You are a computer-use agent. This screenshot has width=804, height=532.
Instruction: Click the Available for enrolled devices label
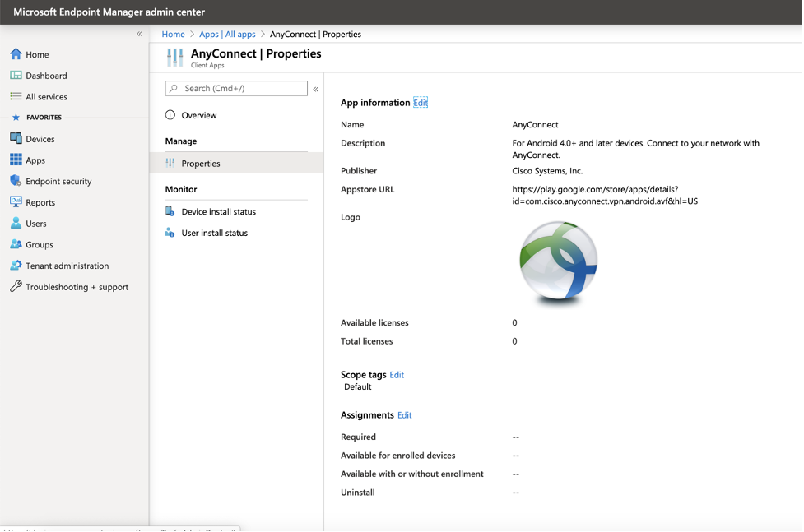[398, 456]
